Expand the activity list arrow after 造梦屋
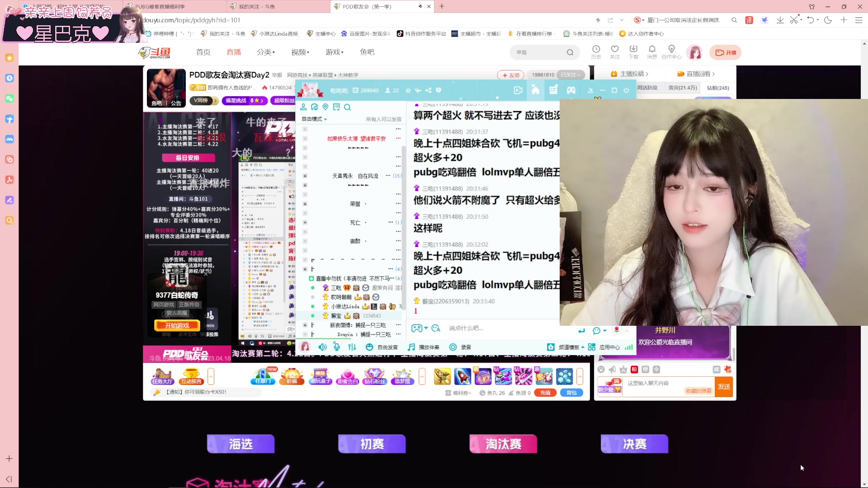This screenshot has height=488, width=868. point(422,376)
